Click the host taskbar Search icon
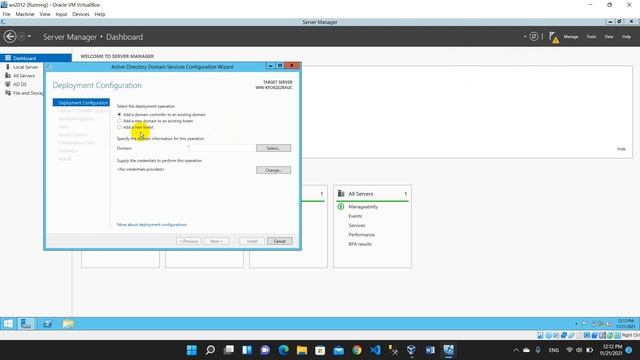 tap(210, 350)
